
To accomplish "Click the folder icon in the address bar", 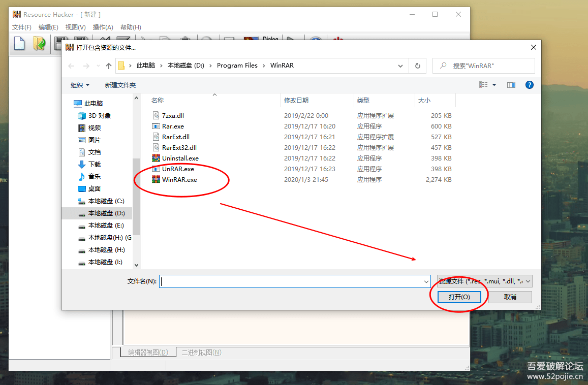I will pos(121,66).
